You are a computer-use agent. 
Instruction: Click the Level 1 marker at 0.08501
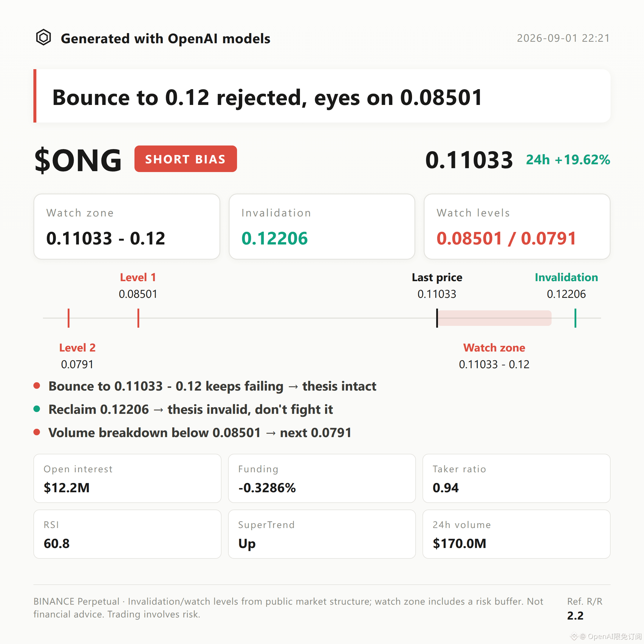138,318
